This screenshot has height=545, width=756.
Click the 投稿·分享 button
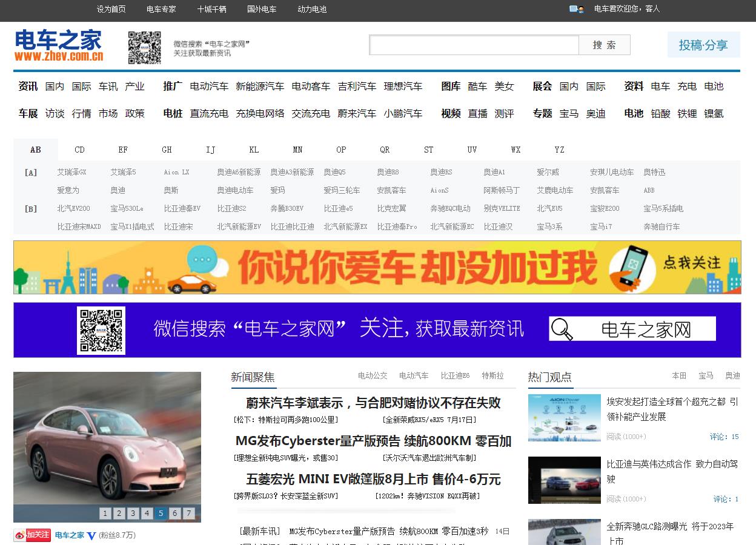[703, 45]
